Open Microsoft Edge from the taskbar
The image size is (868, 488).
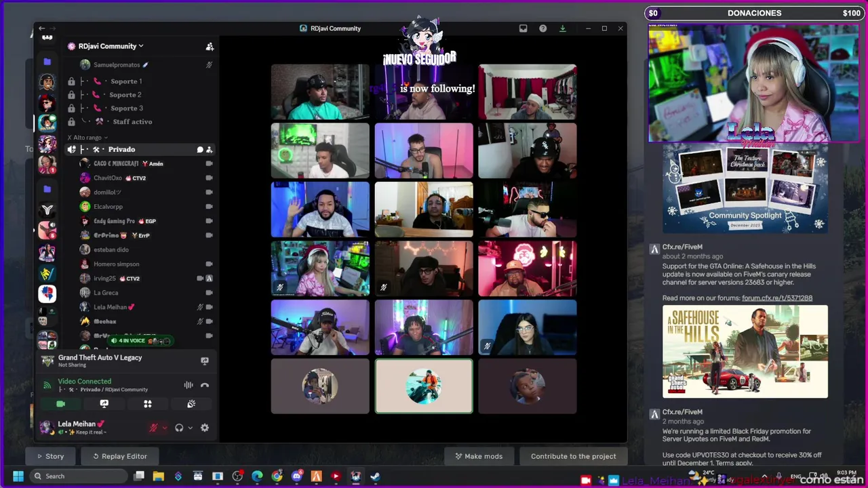257,476
